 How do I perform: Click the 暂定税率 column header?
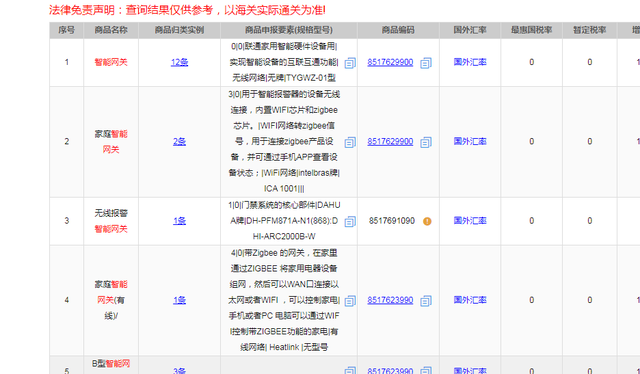pyautogui.click(x=589, y=30)
